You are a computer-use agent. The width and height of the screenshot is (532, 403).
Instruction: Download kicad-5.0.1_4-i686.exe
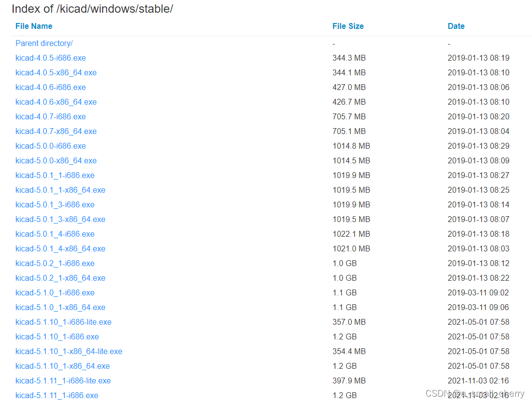[55, 234]
